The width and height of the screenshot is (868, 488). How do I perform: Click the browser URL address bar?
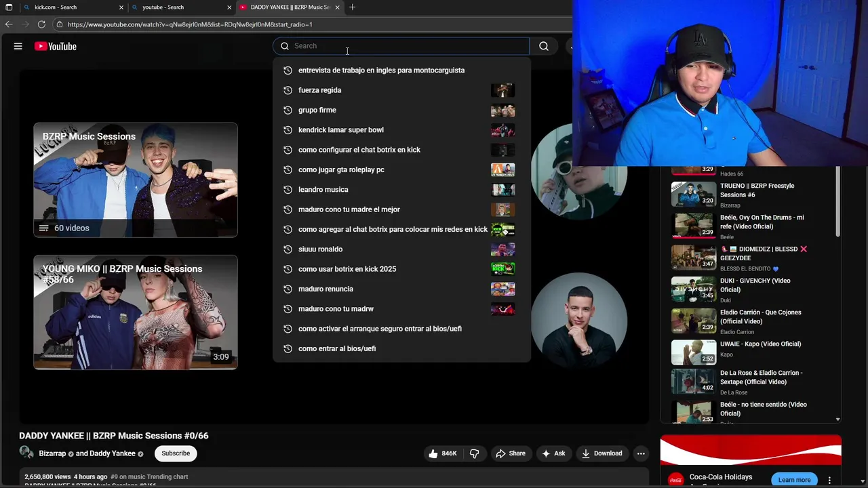(x=312, y=24)
